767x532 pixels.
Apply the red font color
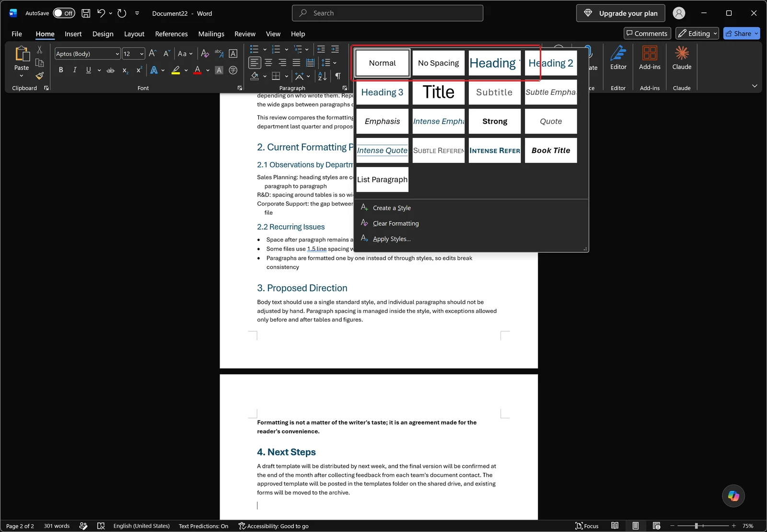197,70
